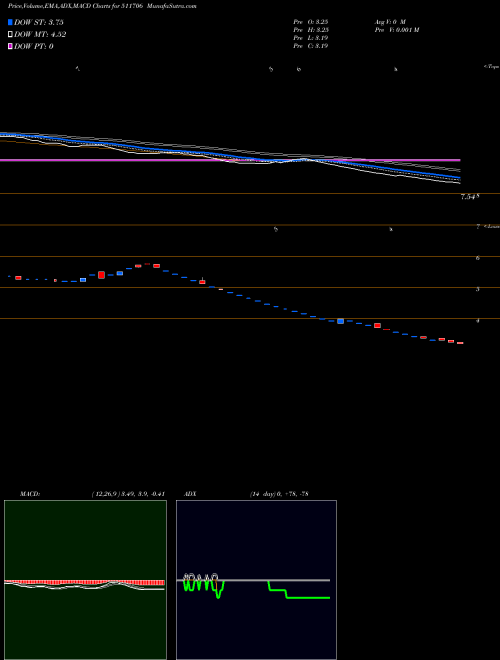
Task: Click the 'Pre O: 3.25' open value
Action: (x=311, y=21)
